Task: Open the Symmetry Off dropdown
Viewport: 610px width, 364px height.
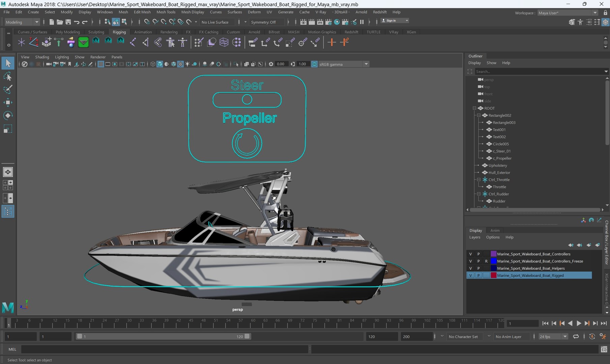Action: click(x=266, y=22)
